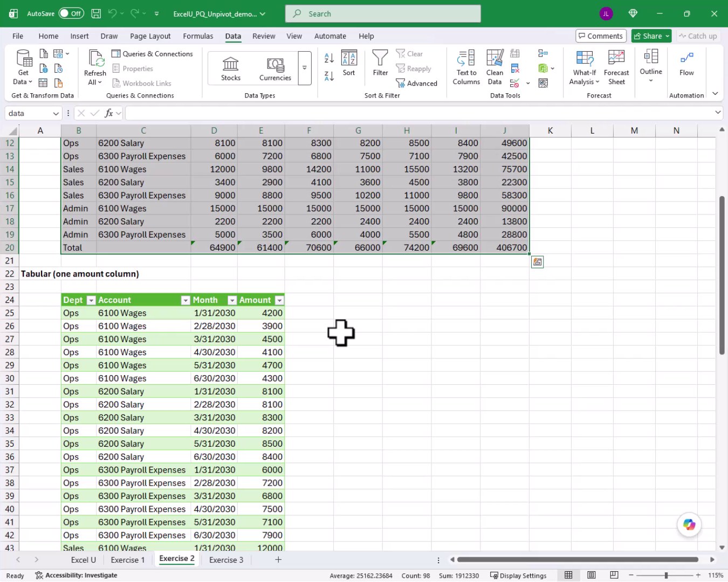Sort descending with the Z to A icon
The image size is (728, 582).
[329, 76]
